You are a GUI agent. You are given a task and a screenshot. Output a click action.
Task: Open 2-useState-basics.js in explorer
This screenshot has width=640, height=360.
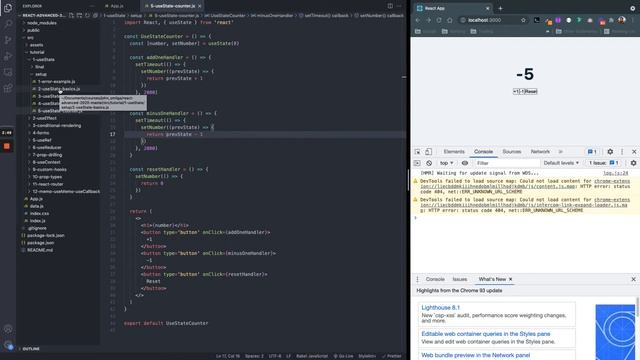click(59, 89)
